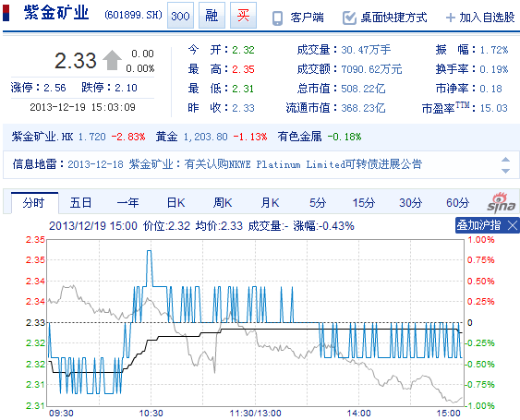520x420 pixels.
Task: Switch to the 月K monthly chart tab
Action: click(270, 203)
